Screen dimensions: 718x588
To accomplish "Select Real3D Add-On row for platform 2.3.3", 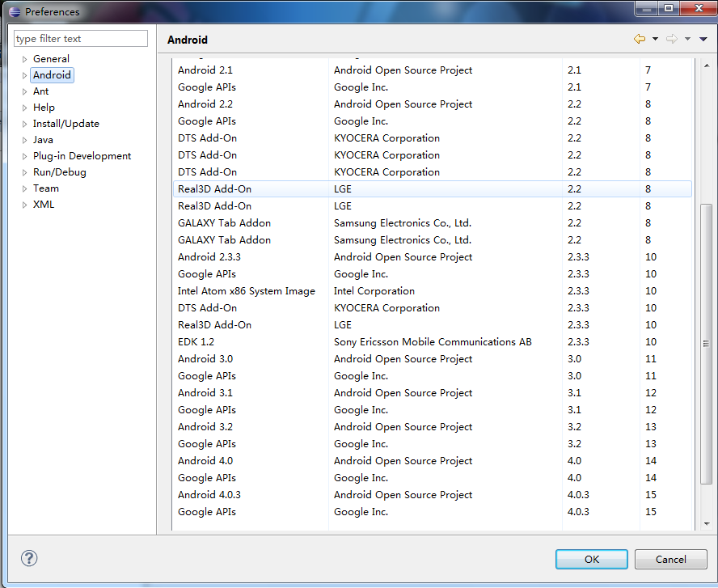I will point(433,324).
